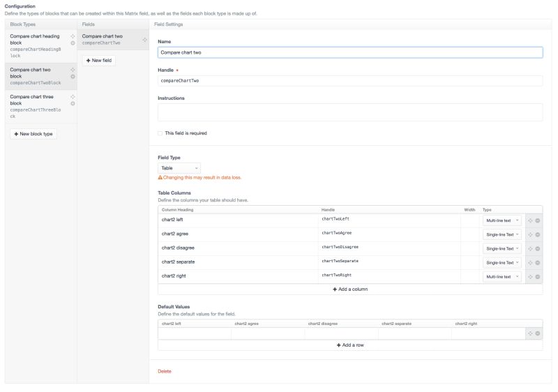Image resolution: width=558 pixels, height=392 pixels.
Task: Click the New block type button
Action: pos(33,134)
